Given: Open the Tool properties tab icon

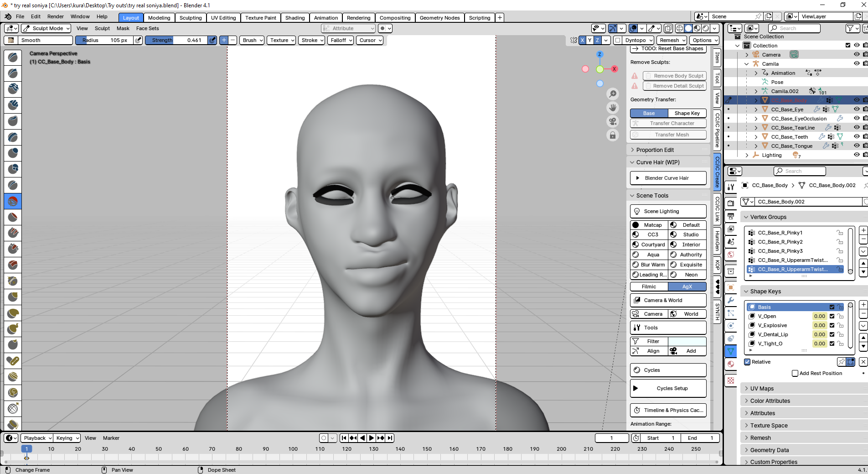Looking at the screenshot, I should [731, 187].
